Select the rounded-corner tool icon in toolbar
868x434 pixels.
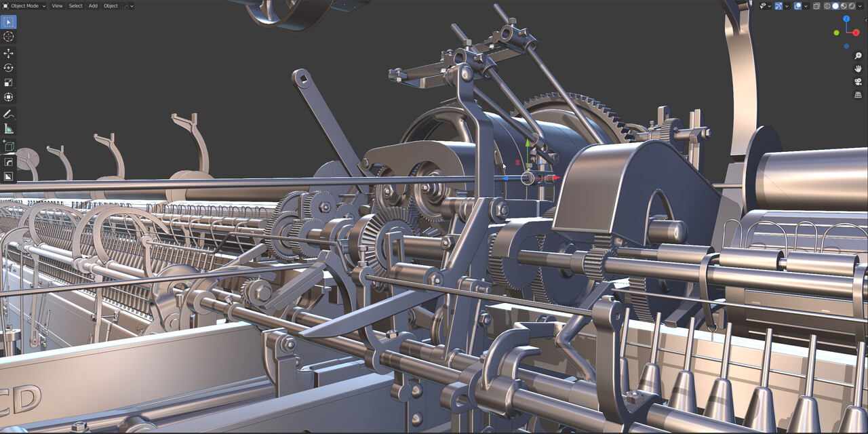(8, 162)
